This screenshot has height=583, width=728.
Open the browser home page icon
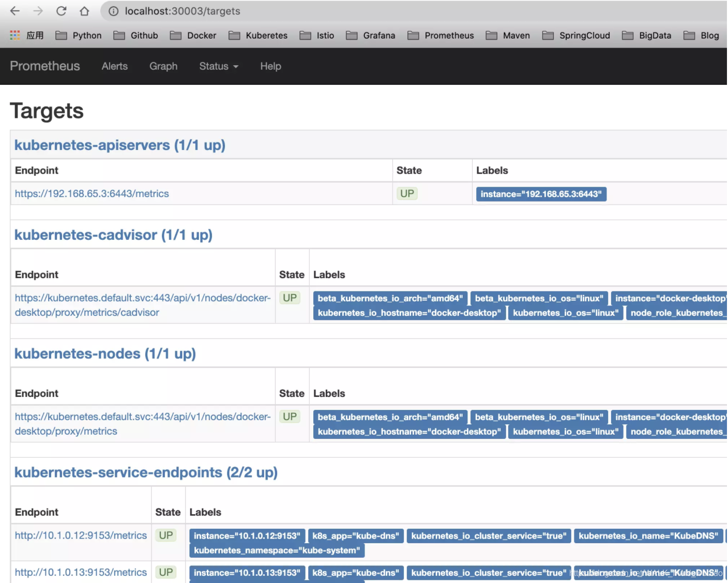point(84,11)
